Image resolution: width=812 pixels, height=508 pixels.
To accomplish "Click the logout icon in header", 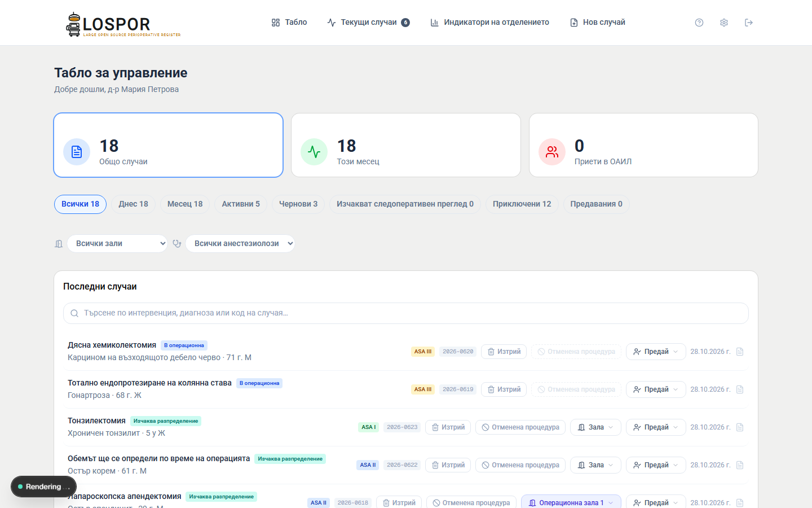I will coord(749,23).
